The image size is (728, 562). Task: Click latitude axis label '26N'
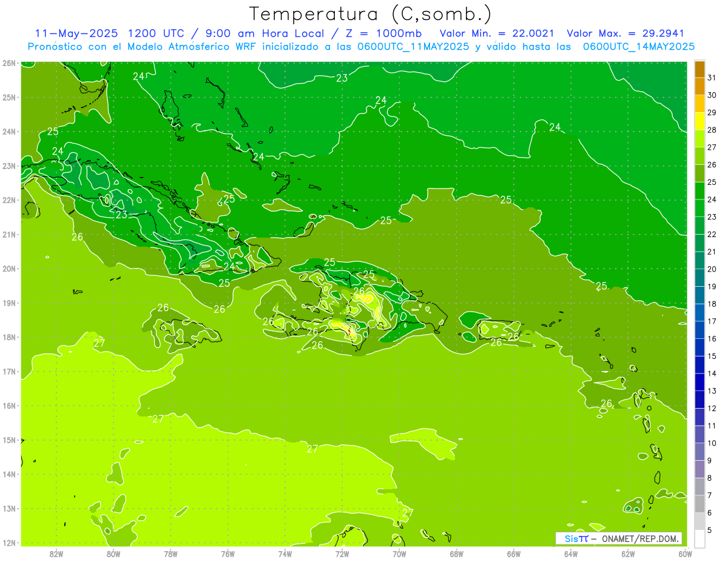point(8,63)
